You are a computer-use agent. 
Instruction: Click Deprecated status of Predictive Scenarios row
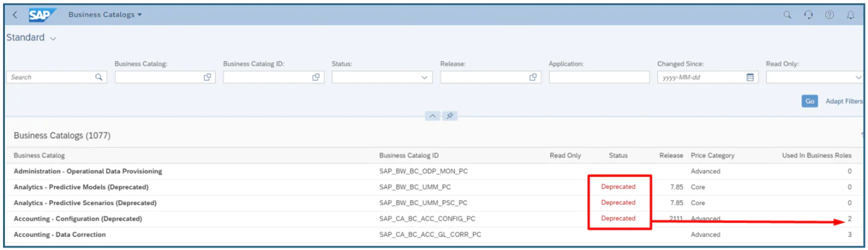(x=618, y=203)
